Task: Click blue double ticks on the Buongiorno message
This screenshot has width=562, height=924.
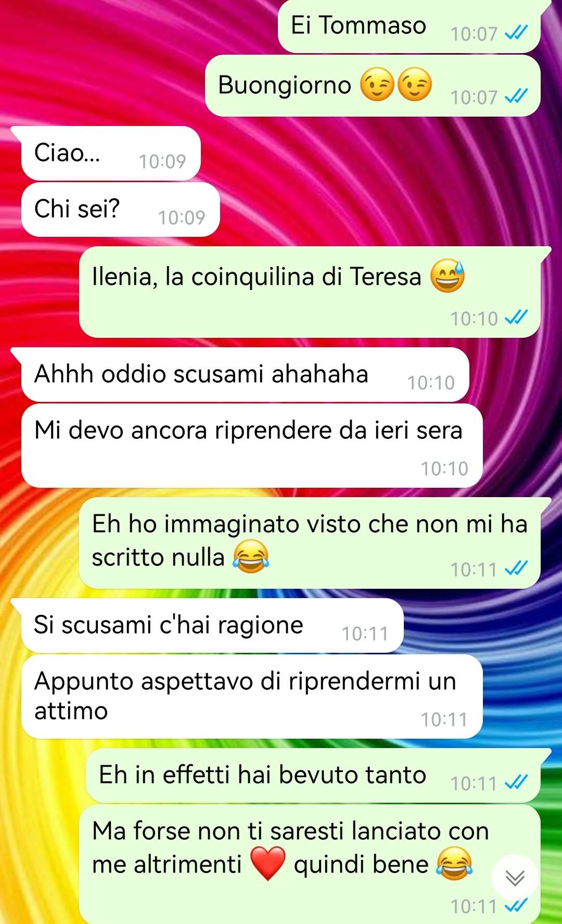Action: tap(517, 96)
